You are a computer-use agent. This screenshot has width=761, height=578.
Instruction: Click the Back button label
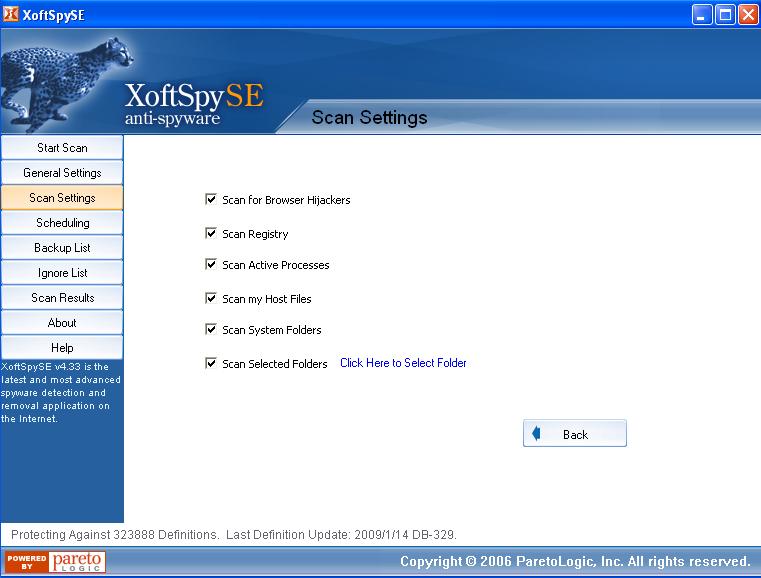pyautogui.click(x=575, y=434)
